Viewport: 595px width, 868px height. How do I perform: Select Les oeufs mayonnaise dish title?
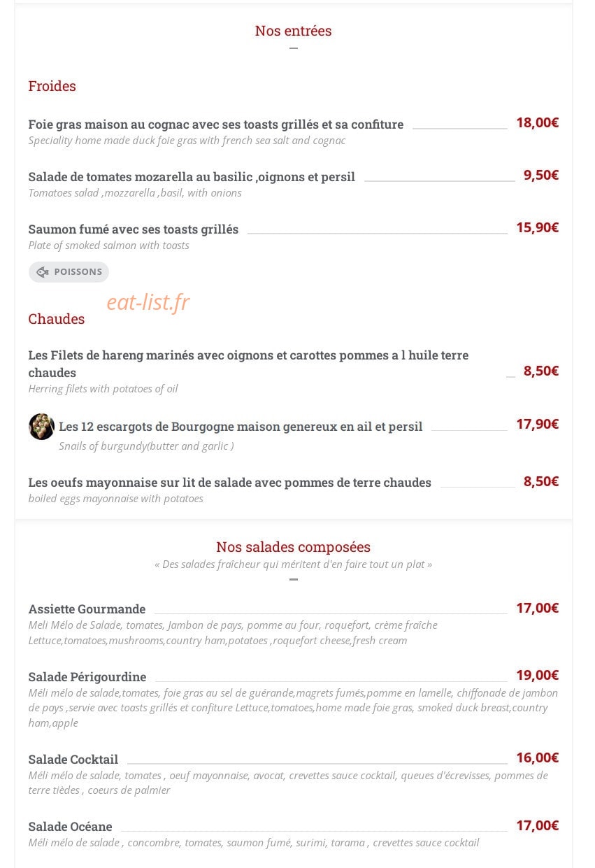point(230,483)
